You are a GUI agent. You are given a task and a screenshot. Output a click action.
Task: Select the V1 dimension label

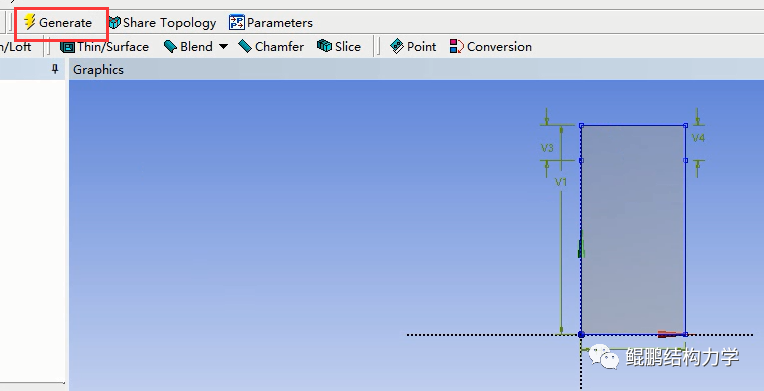point(561,182)
